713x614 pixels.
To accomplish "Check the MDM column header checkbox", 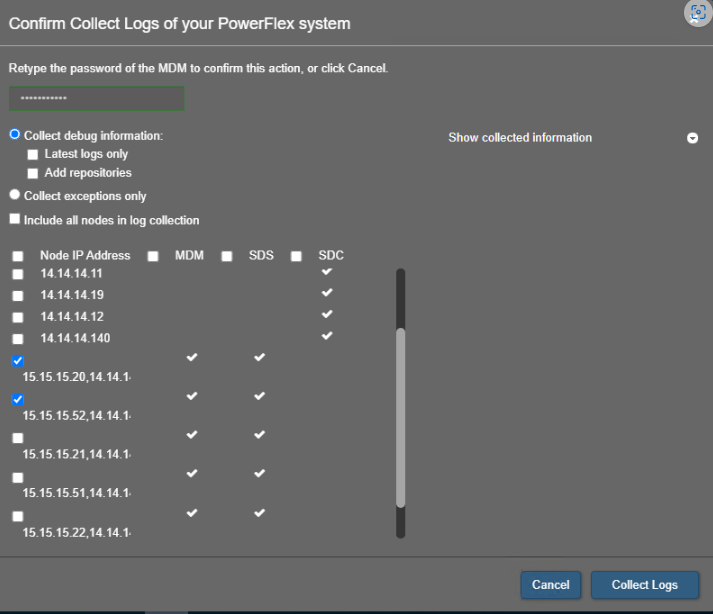I will (x=153, y=256).
